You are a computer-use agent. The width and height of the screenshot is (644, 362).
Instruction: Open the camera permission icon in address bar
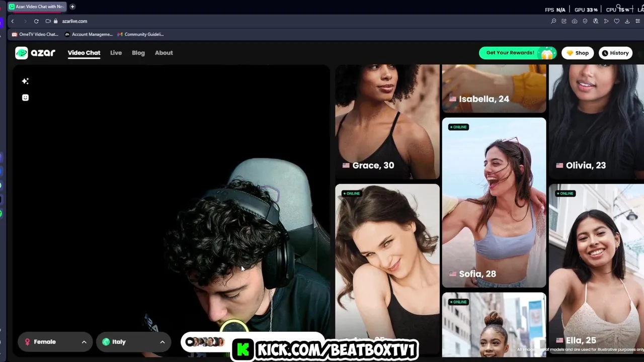point(48,21)
